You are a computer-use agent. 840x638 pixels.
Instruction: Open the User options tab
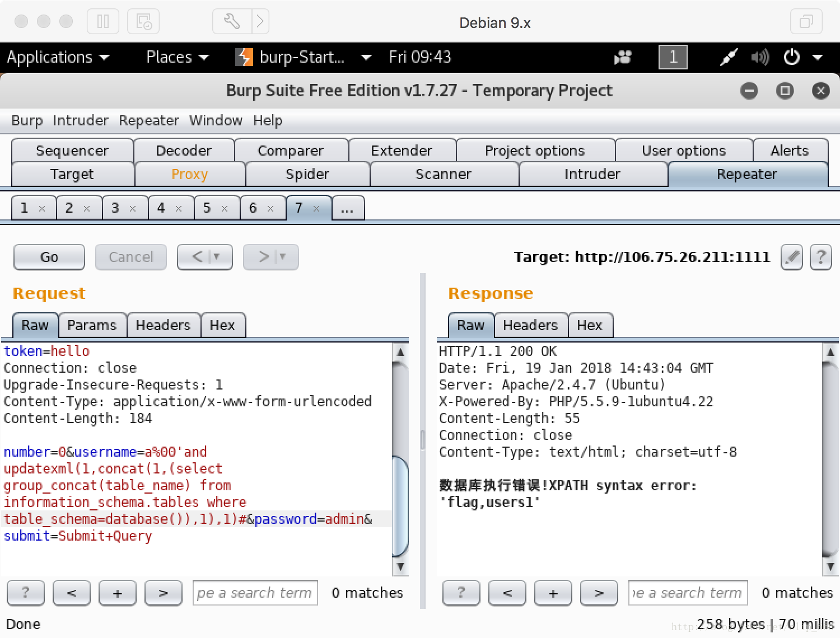pos(684,151)
